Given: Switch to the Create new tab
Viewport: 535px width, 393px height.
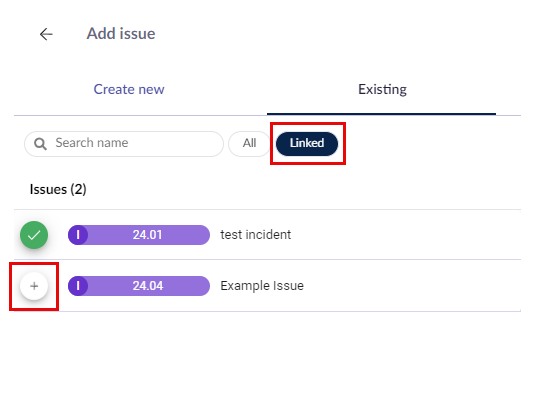Looking at the screenshot, I should (x=129, y=89).
